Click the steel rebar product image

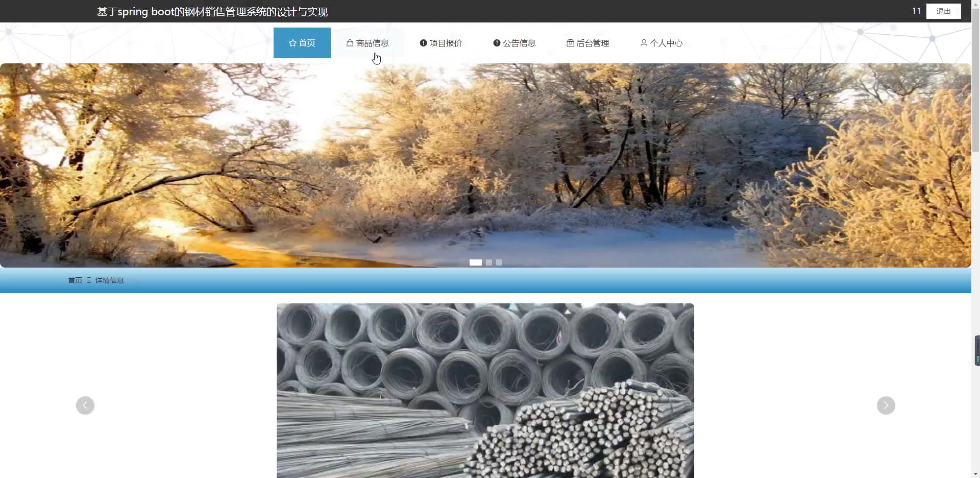tap(485, 391)
